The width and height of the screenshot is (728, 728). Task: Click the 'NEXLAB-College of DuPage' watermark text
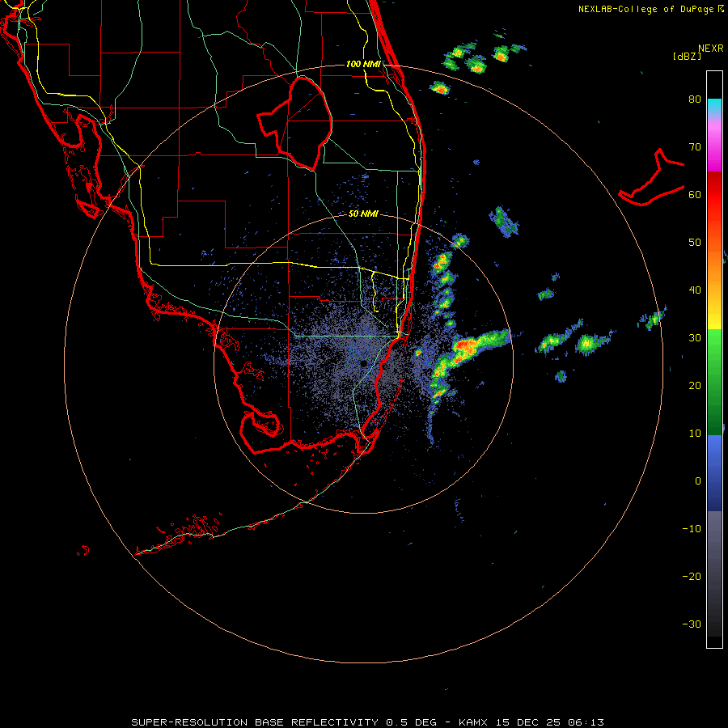[646, 9]
